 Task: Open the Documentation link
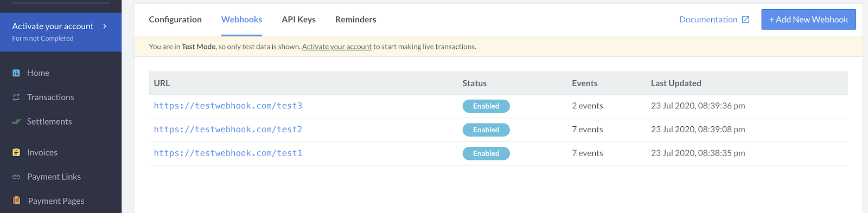click(x=708, y=20)
